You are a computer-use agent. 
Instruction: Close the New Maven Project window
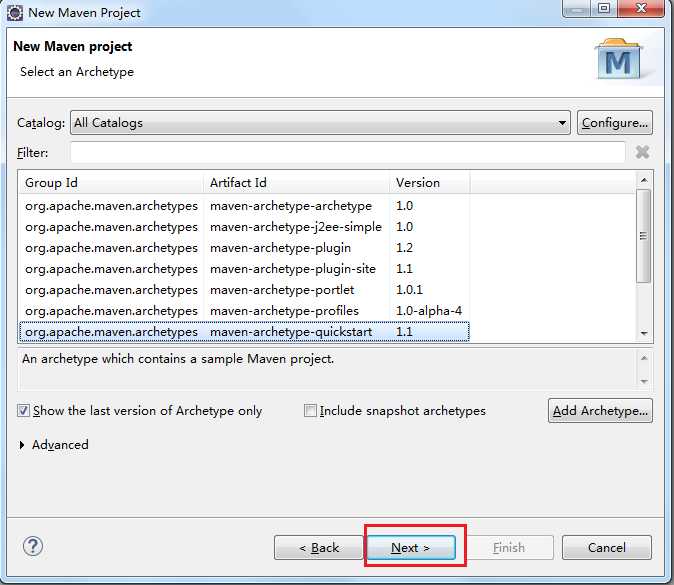pyautogui.click(x=641, y=8)
